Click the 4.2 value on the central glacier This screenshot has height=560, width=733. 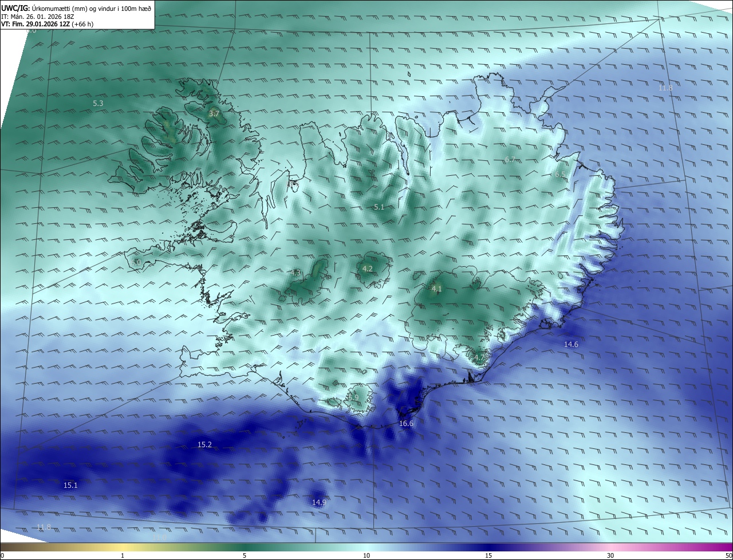pos(368,269)
